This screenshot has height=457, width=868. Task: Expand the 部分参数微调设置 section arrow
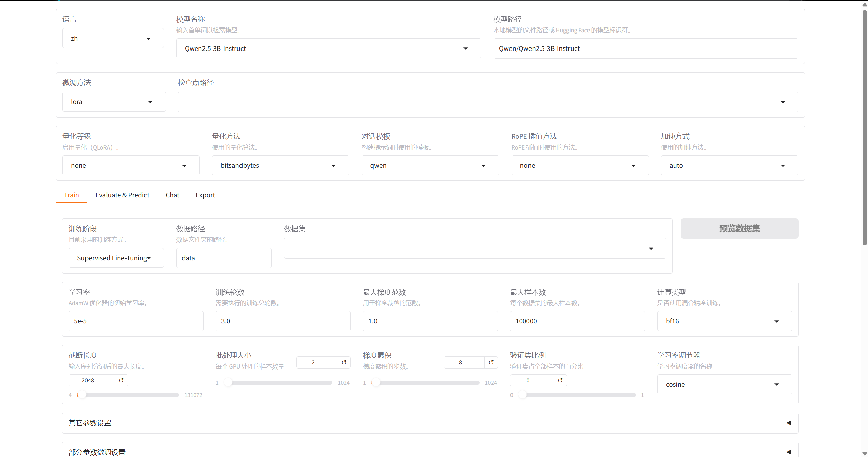coord(789,452)
